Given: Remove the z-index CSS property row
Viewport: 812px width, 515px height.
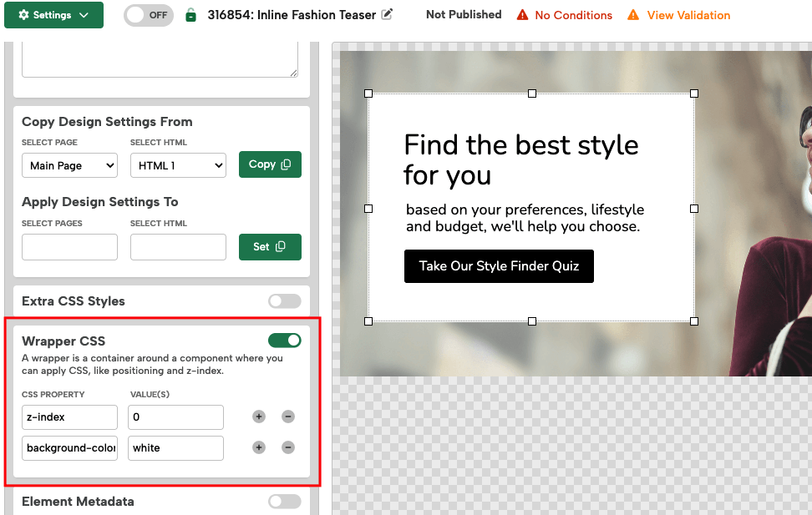Looking at the screenshot, I should (x=287, y=417).
